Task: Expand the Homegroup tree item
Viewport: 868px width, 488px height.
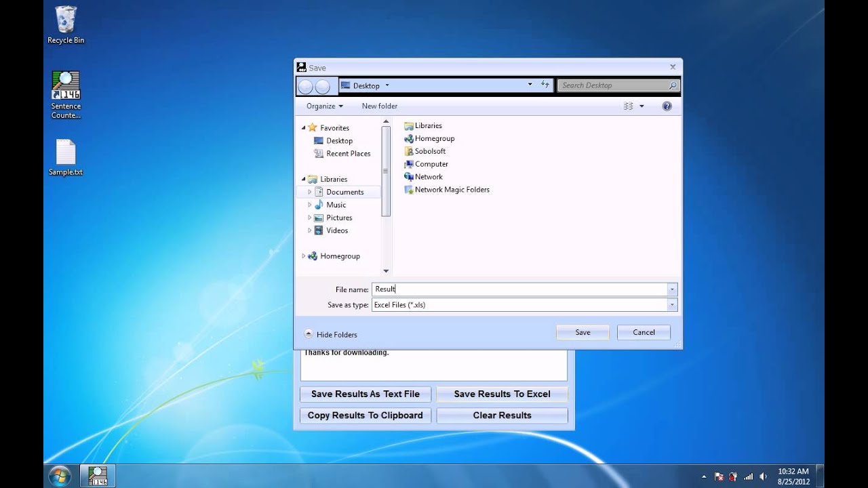Action: [x=303, y=256]
